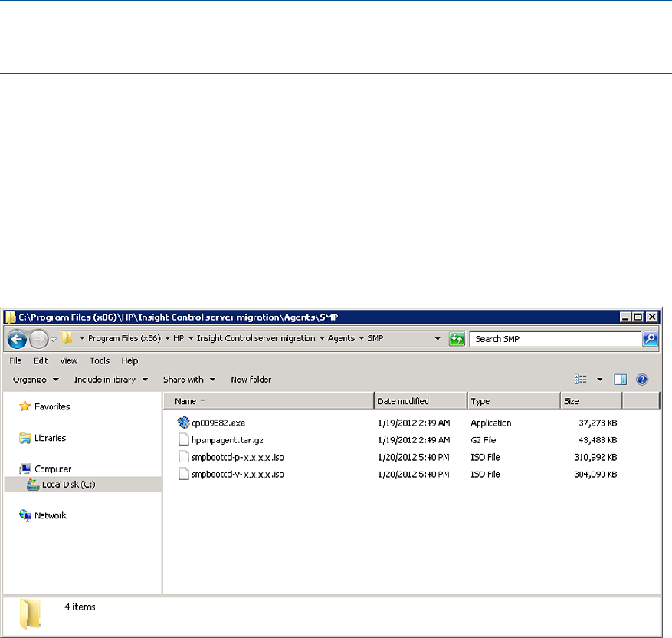Open the view options dropdown arrow
This screenshot has height=638, width=672.
pyautogui.click(x=599, y=380)
